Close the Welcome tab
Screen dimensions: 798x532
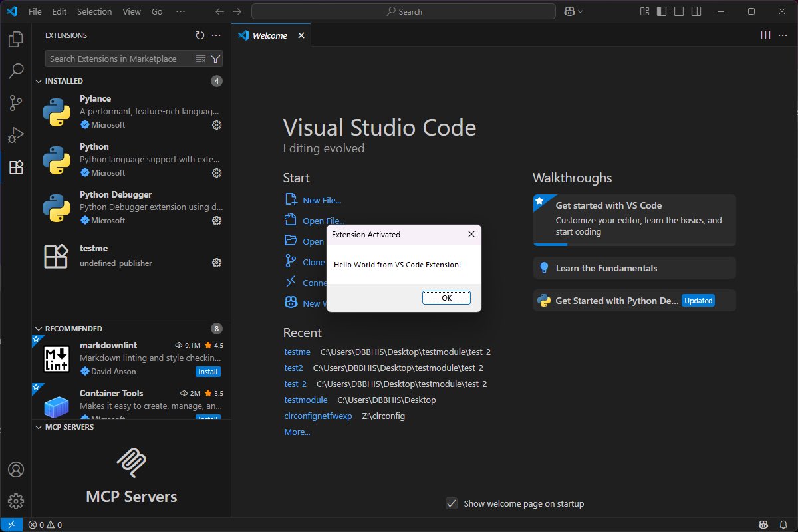pos(301,35)
